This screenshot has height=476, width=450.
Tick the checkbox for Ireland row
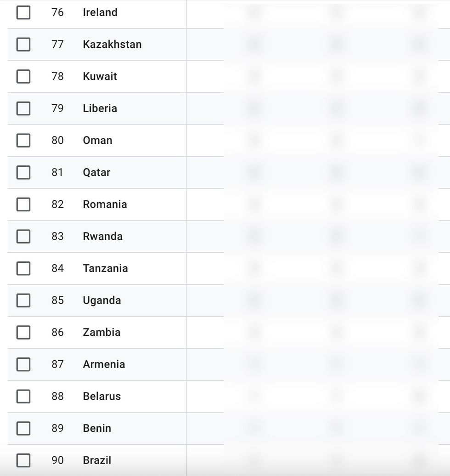[23, 12]
